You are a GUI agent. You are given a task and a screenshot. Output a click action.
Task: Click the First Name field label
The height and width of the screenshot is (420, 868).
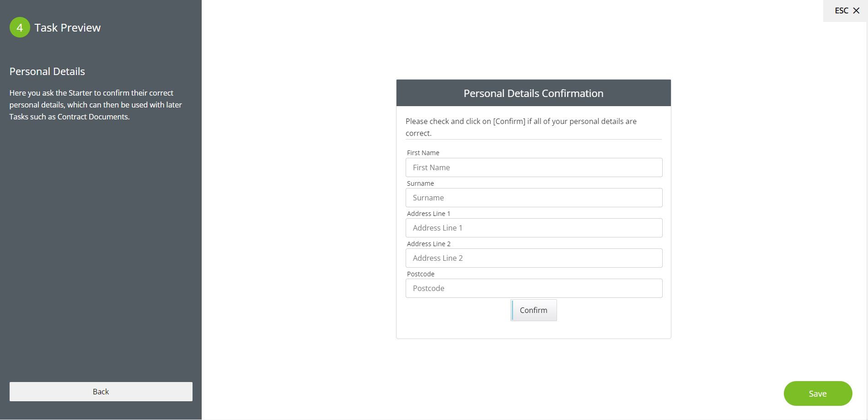[423, 153]
